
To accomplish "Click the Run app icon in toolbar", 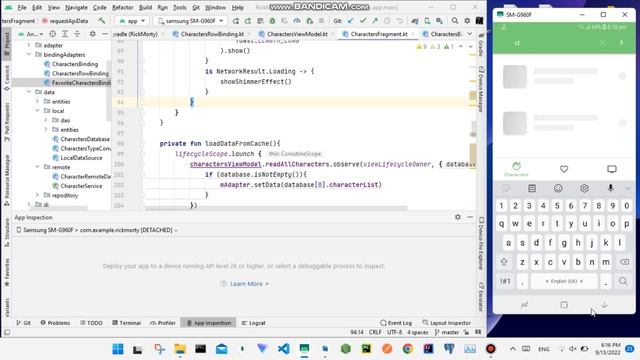I will tap(236, 21).
